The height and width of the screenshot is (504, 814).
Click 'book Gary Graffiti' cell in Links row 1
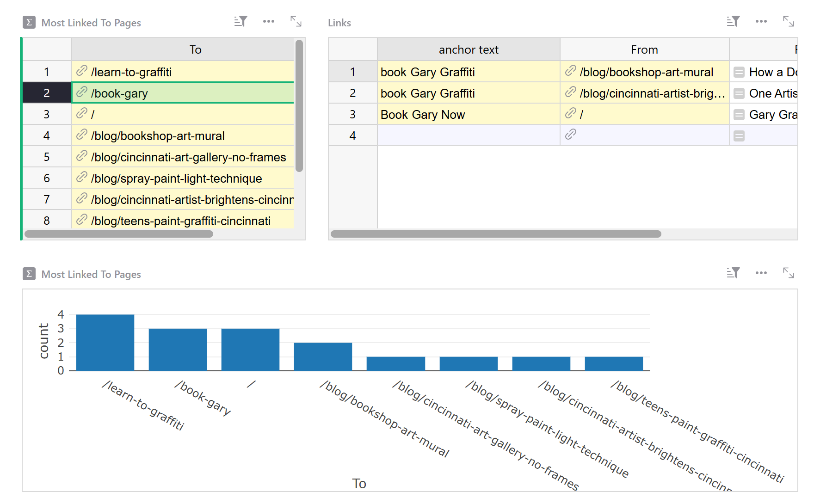tap(469, 72)
